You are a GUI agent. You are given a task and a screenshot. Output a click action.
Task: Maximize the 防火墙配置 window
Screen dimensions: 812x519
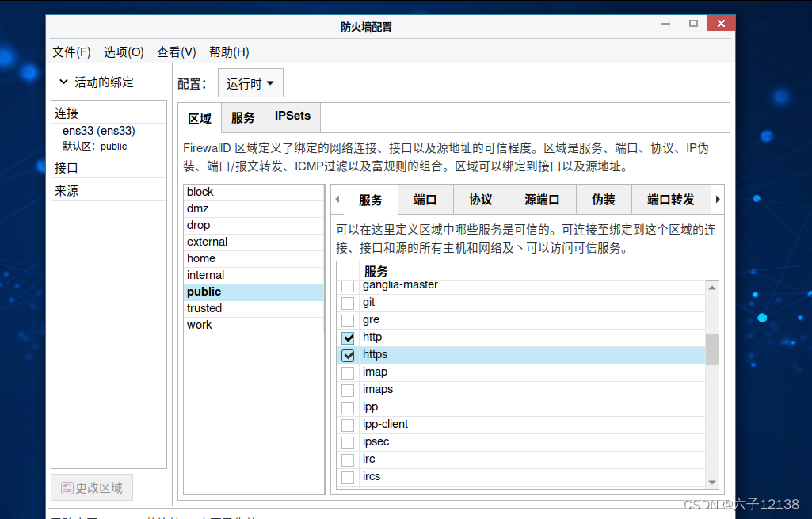pos(693,23)
